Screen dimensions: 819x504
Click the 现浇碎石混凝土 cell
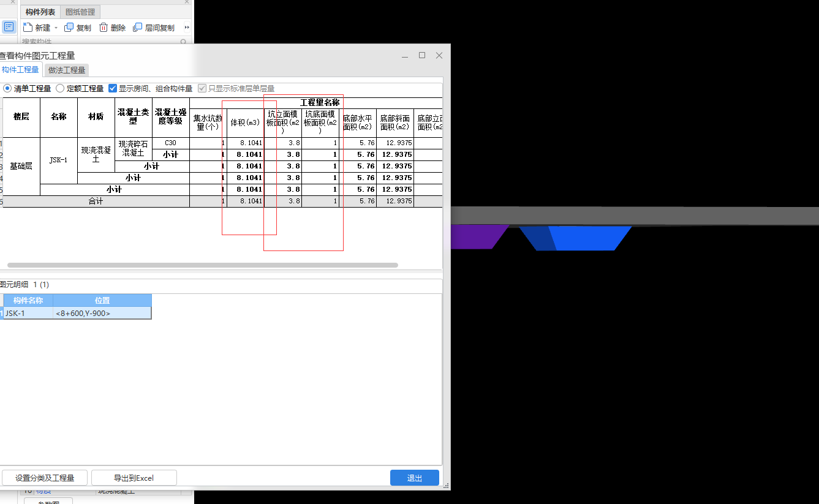(x=134, y=148)
